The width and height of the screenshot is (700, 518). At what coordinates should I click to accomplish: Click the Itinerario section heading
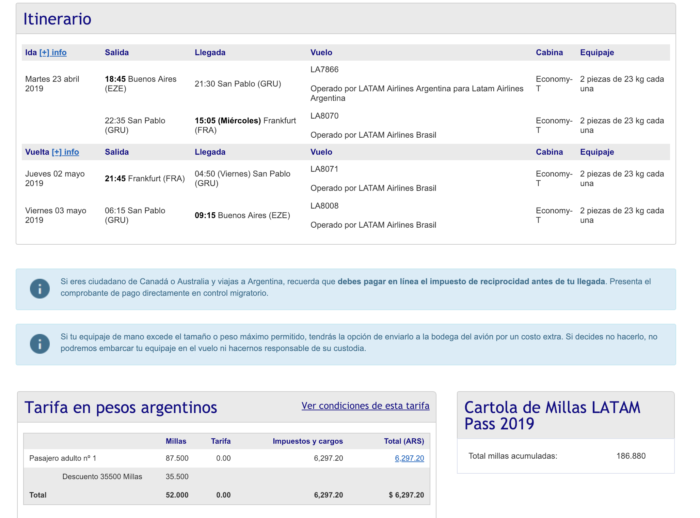(57, 19)
